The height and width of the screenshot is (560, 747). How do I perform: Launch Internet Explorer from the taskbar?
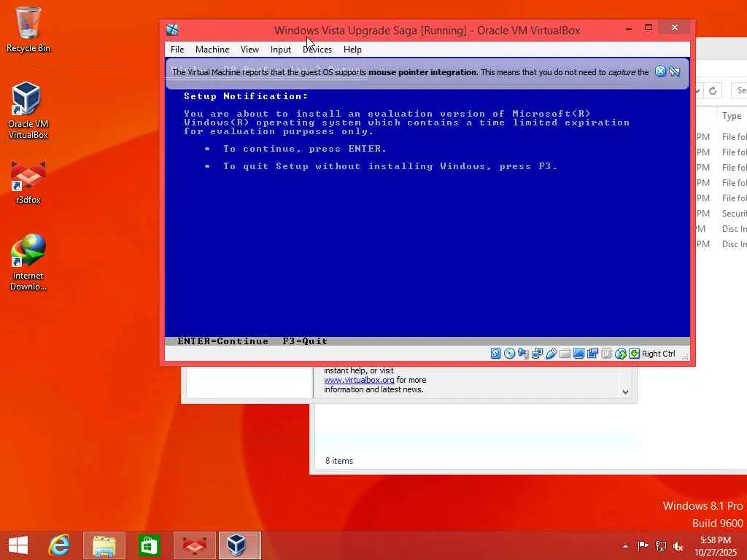pyautogui.click(x=59, y=545)
